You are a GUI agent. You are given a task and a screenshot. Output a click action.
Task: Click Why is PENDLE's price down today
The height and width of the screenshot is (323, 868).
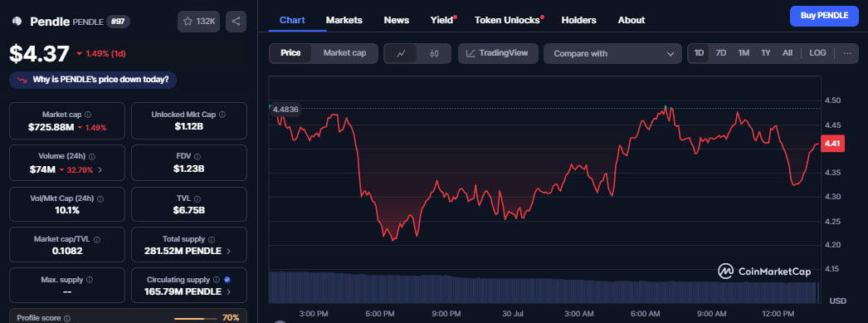point(93,80)
